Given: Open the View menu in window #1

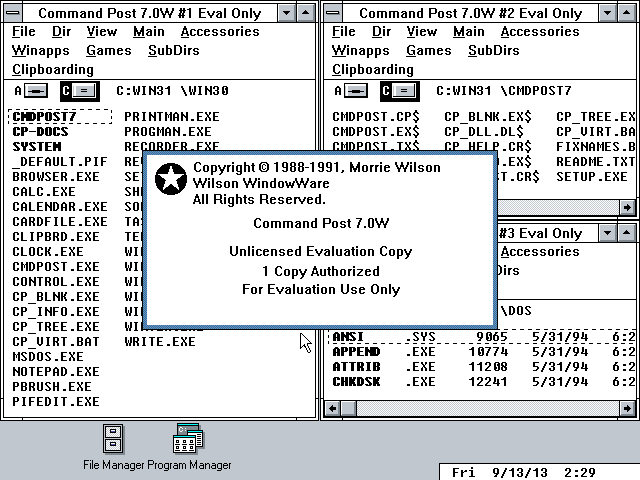Looking at the screenshot, I should tap(102, 31).
